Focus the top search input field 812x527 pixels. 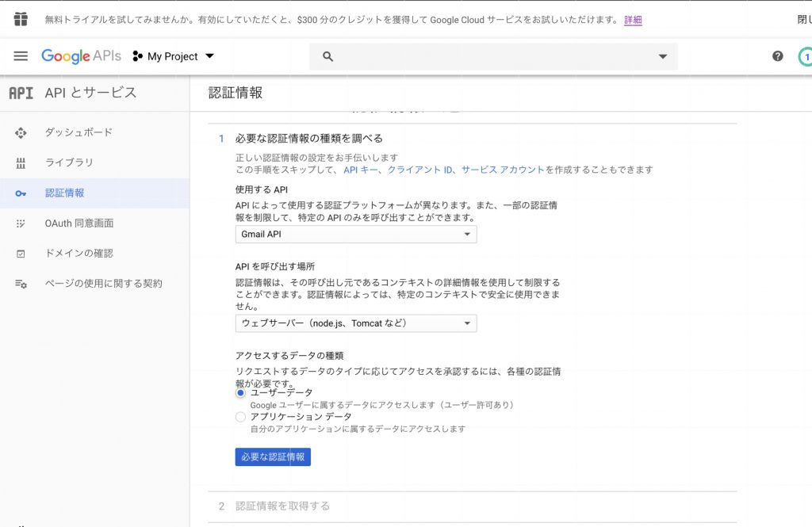[493, 56]
